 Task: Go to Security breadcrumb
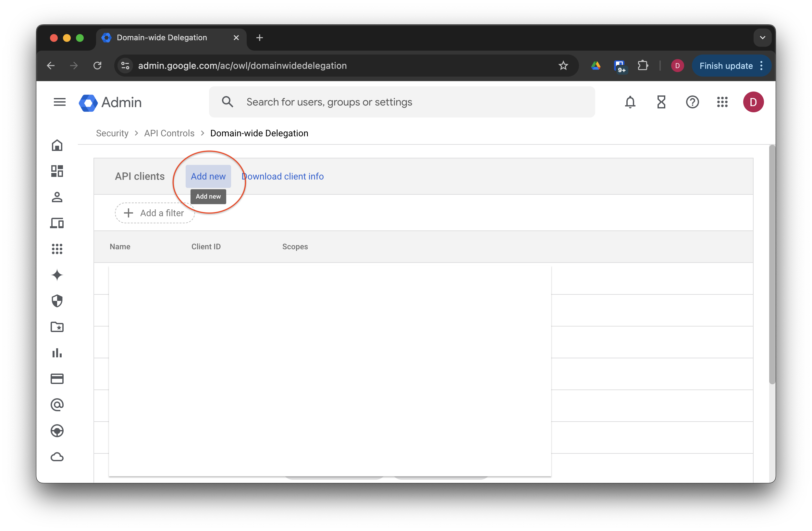pos(112,133)
